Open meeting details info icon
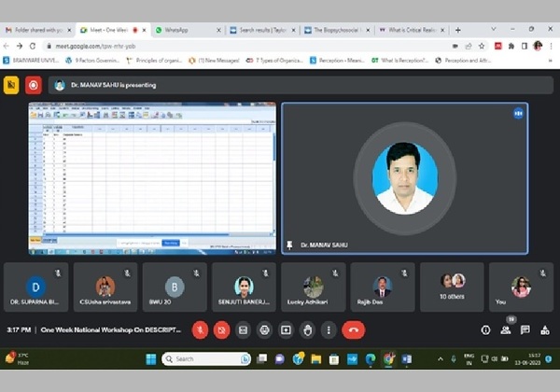Screen dimensions: 560x392 tap(485, 330)
